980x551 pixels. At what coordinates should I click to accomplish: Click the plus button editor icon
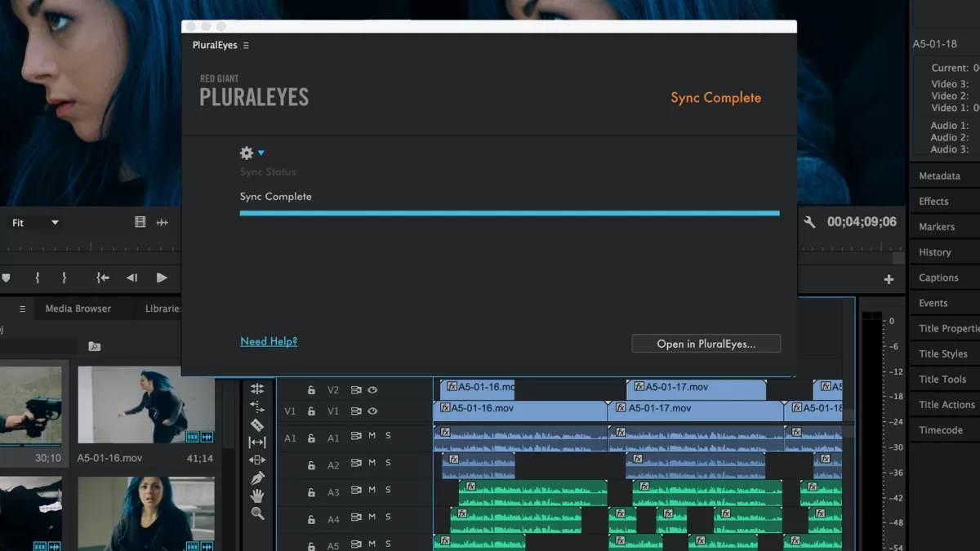tap(889, 279)
